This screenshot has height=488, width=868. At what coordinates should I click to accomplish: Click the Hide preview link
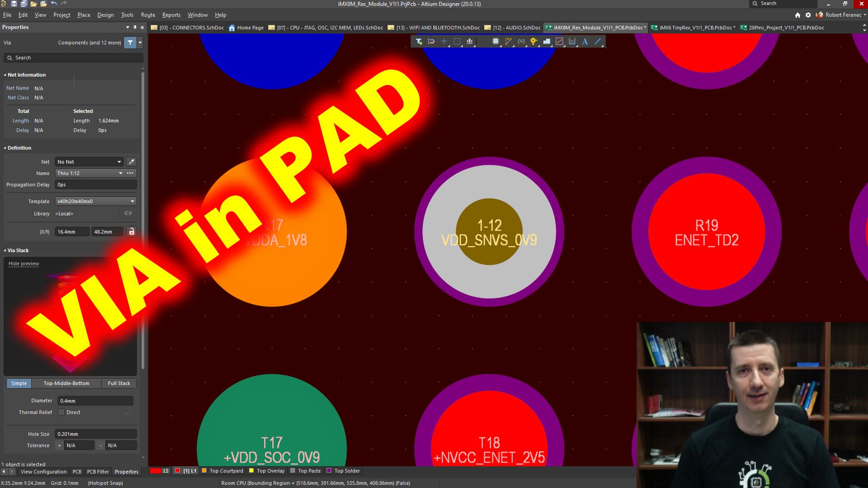(24, 264)
